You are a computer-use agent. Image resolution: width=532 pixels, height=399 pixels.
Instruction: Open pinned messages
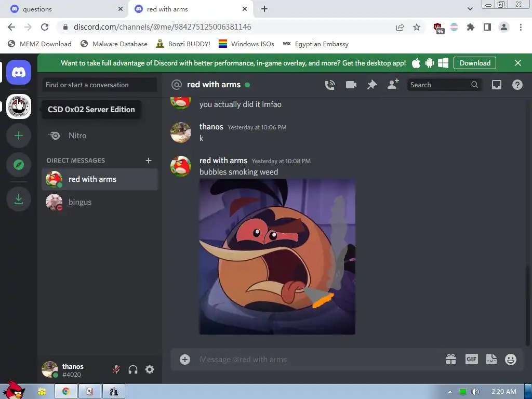point(372,85)
